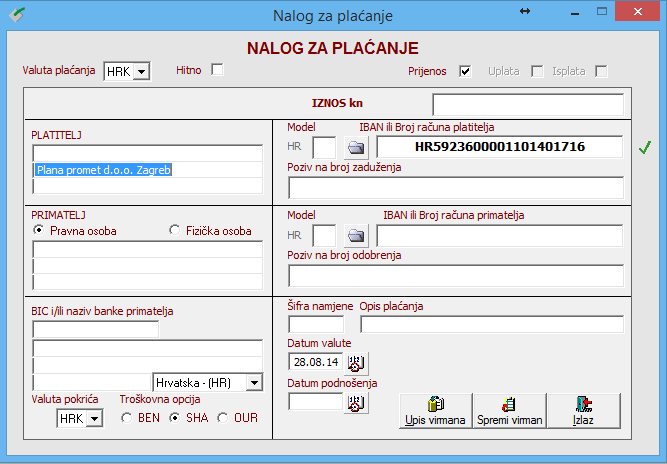Open Valuta pokrića HRK dropdown
Viewport: 667px width, 464px height.
click(x=94, y=418)
